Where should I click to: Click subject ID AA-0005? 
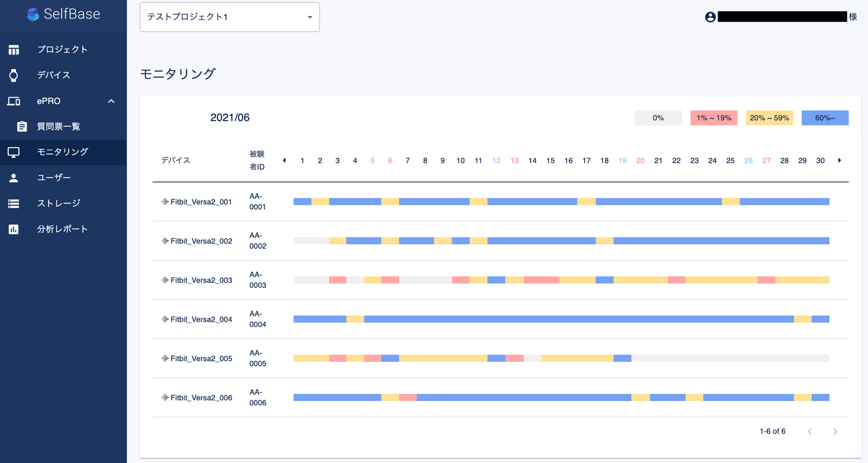pyautogui.click(x=258, y=358)
